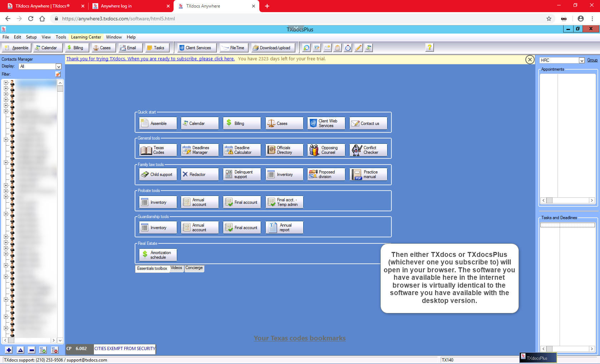Run the Conflict Checker
This screenshot has width=600, height=364.
(368, 150)
